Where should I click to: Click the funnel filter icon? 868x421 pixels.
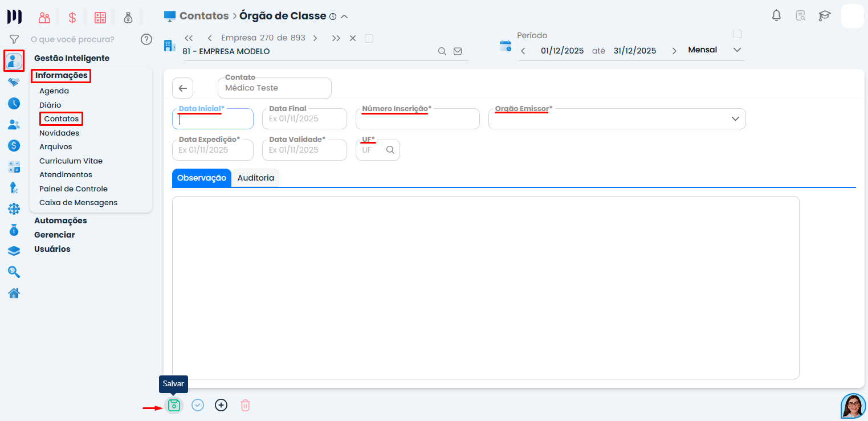click(x=14, y=39)
